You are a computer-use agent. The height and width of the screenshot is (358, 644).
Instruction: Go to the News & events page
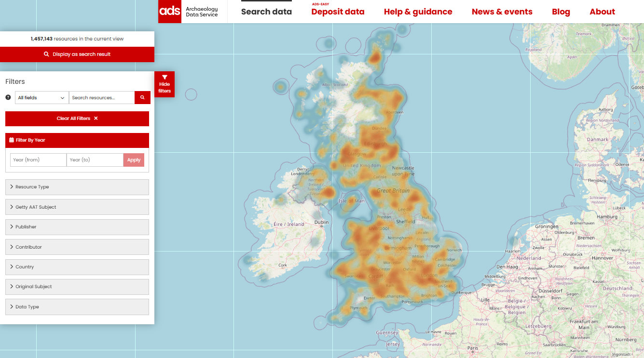(x=502, y=12)
